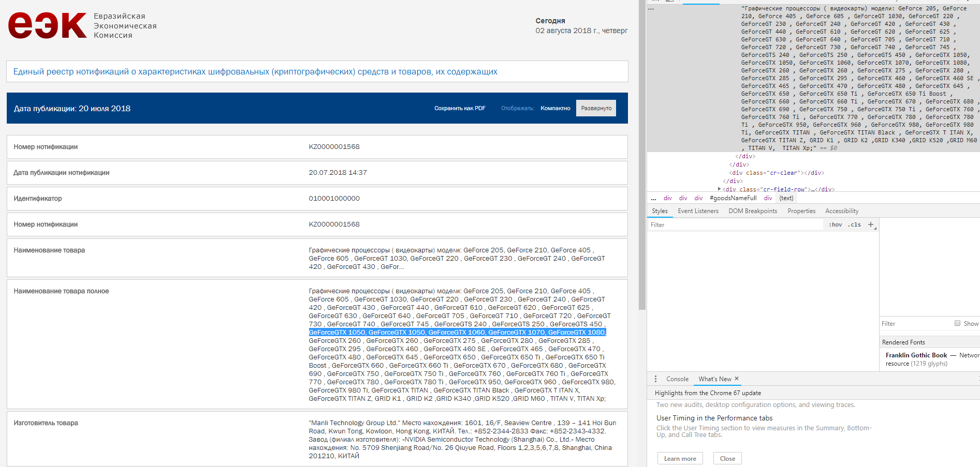Click the User Timing in the Performance tabs heading
The height and width of the screenshot is (467, 980).
point(714,418)
